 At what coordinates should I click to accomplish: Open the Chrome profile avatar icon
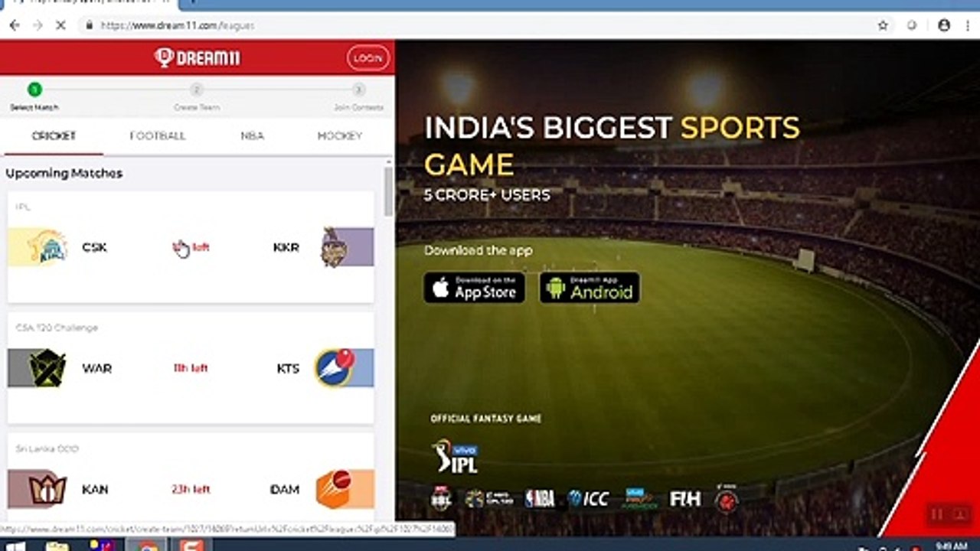[943, 25]
